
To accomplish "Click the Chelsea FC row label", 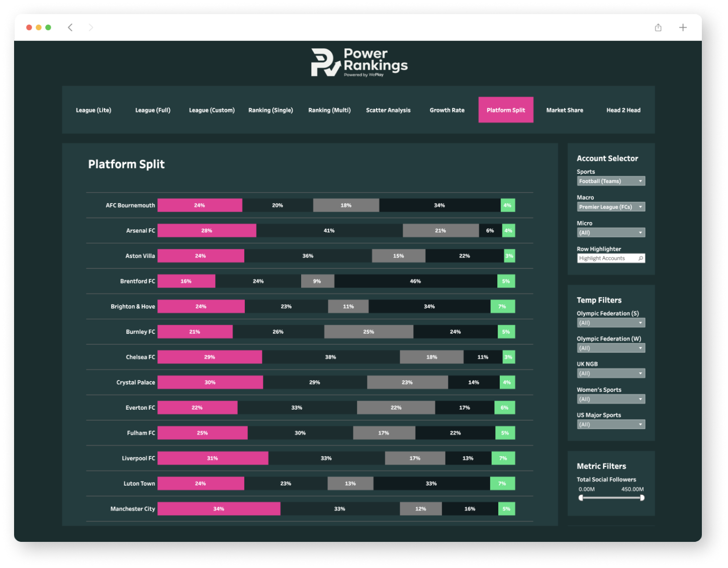I will point(140,357).
